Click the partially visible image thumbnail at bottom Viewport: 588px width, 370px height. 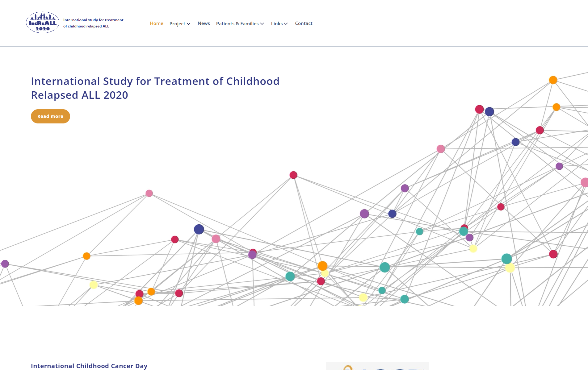coord(377,366)
